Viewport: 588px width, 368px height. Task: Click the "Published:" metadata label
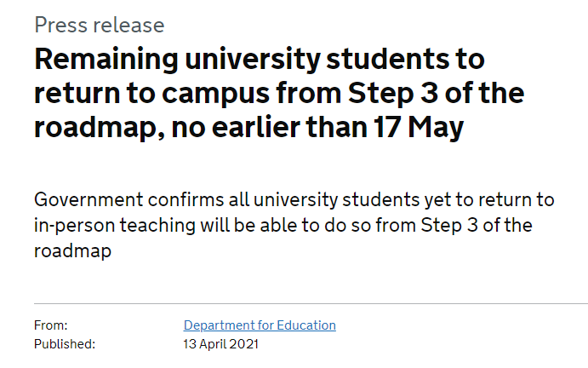pyautogui.click(x=65, y=344)
